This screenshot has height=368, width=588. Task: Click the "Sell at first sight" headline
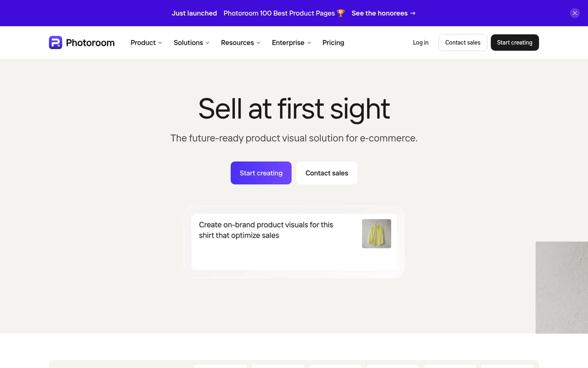[x=294, y=109]
